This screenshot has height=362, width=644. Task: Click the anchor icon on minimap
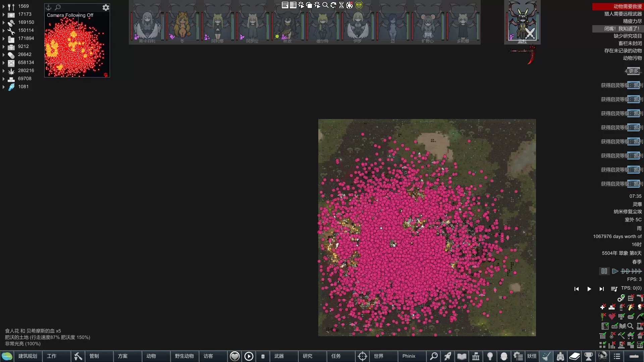49,7
